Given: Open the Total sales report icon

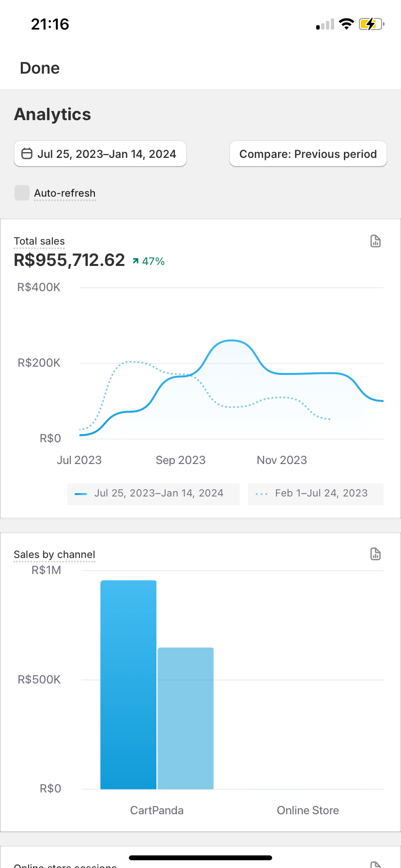Looking at the screenshot, I should click(375, 241).
